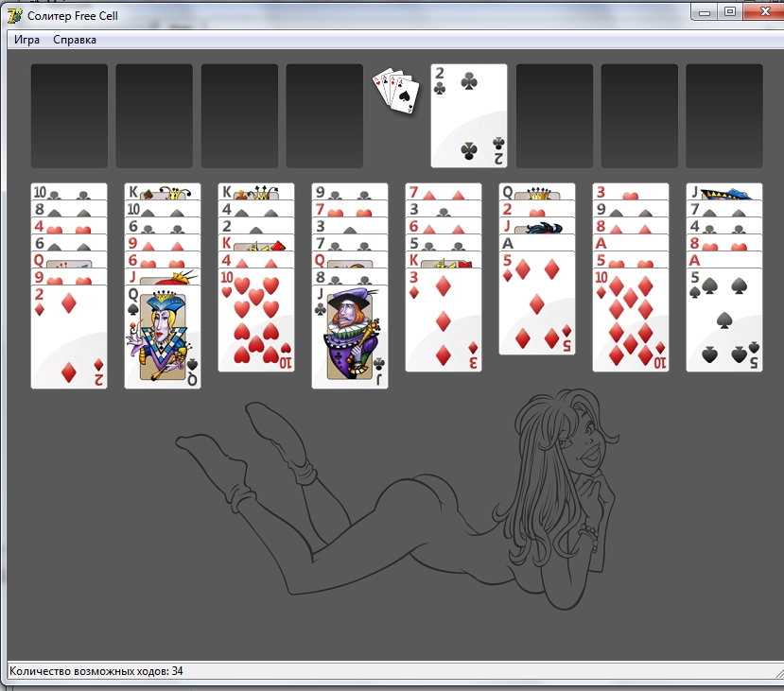Pick the 2 of spades card
The height and width of the screenshot is (691, 784).
point(256,226)
